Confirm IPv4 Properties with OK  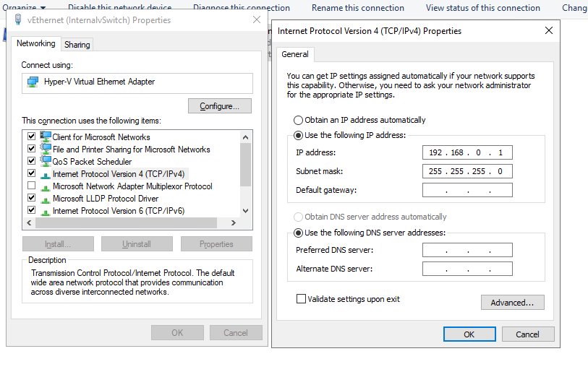(x=469, y=334)
